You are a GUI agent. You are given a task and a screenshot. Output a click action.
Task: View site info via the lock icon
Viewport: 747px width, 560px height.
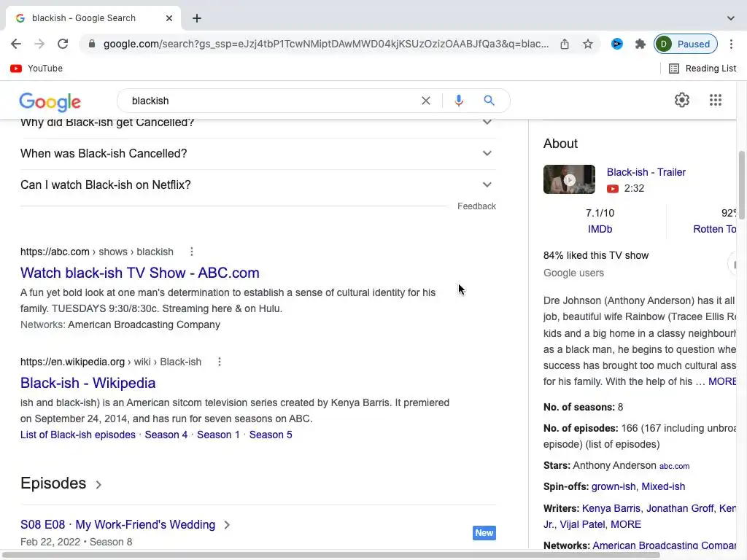92,44
